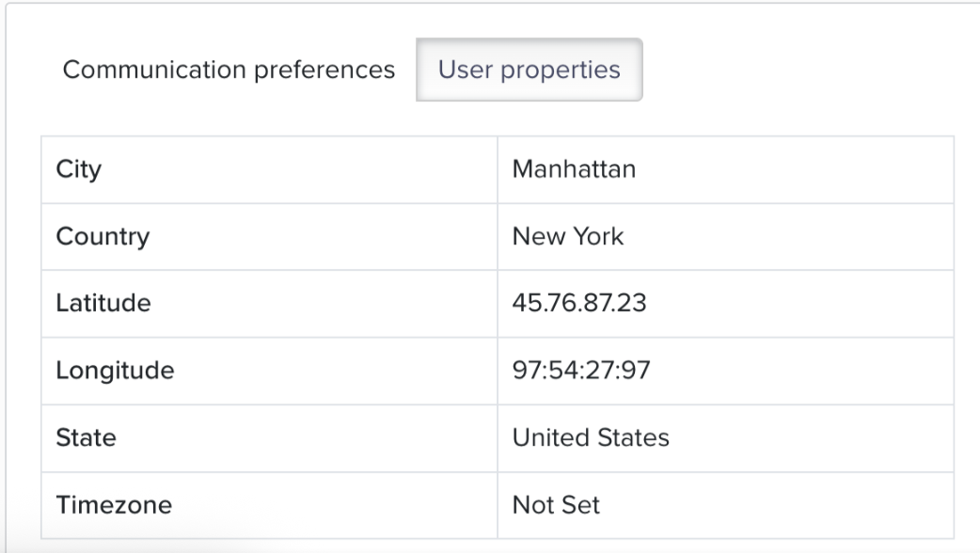Select the User properties tab
This screenshot has width=980, height=553.
[529, 70]
